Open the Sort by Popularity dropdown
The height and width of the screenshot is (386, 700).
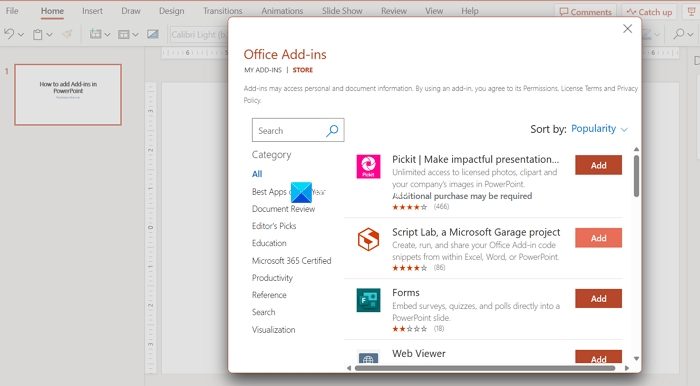[x=599, y=129]
